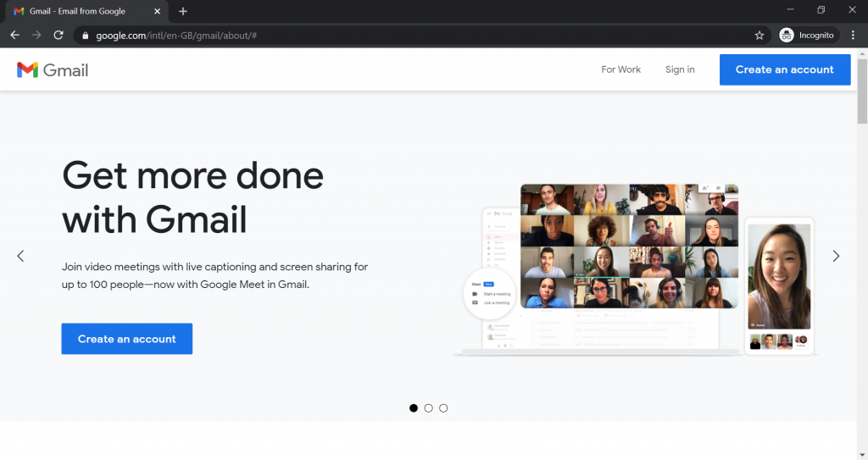Open Chrome's three-dot menu
This screenshot has width=868, height=460.
pos(853,36)
